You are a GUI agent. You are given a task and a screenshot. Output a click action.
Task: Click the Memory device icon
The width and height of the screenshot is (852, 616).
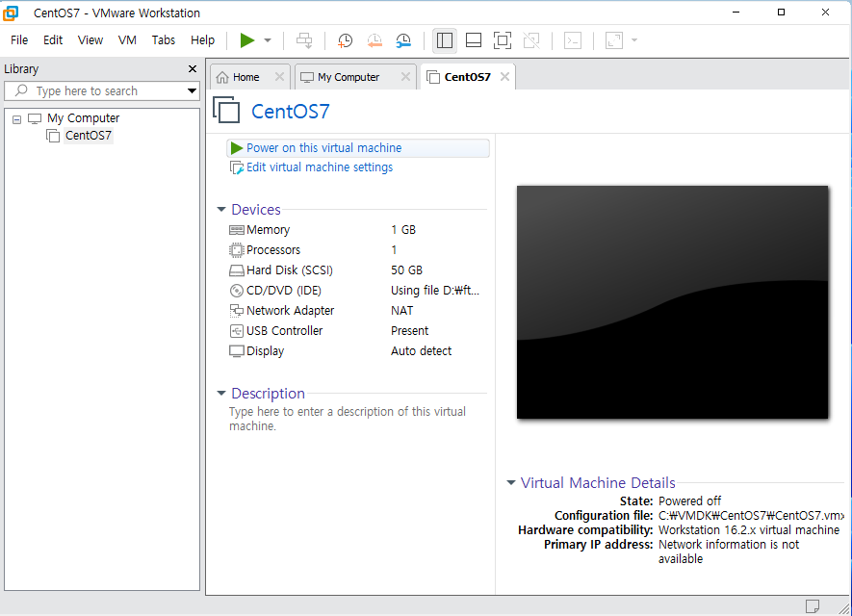tap(237, 230)
